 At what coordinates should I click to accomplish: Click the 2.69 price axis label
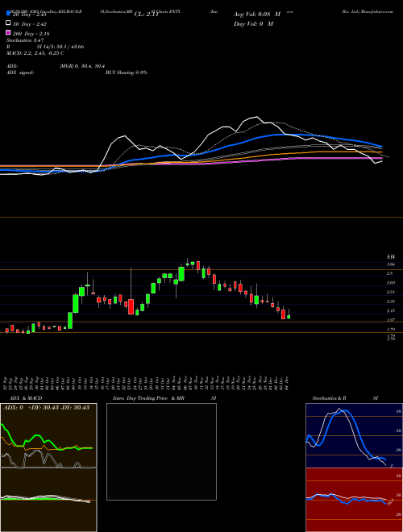click(390, 283)
